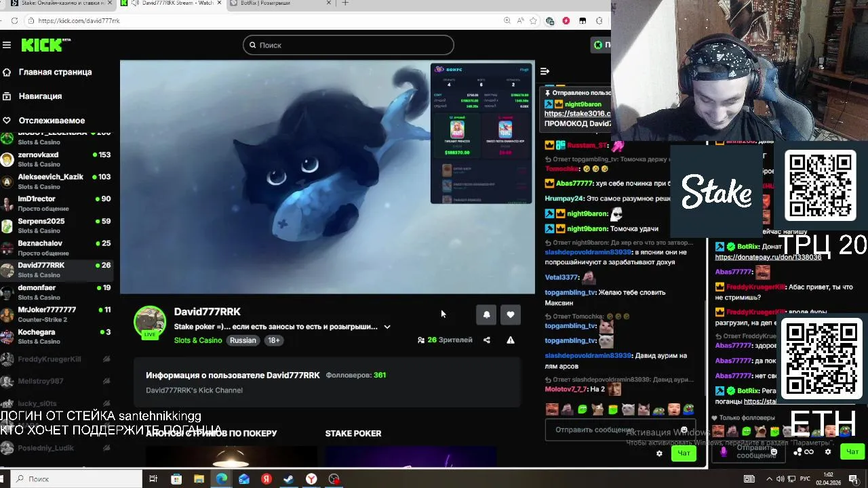Open Serpens2025 channel in sidebar
Screen dimensions: 868x488
click(56, 226)
